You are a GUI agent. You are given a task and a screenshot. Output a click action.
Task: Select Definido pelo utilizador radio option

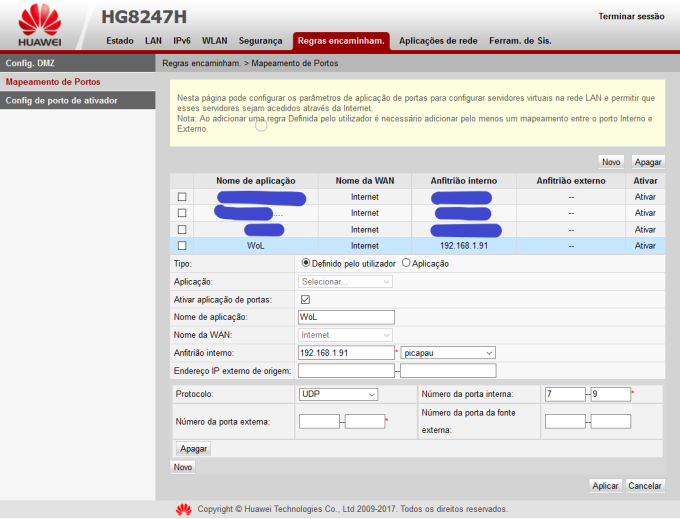(x=306, y=263)
